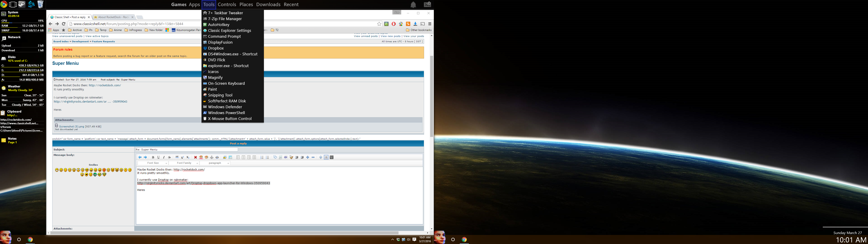Image resolution: width=868 pixels, height=244 pixels.
Task: Open Screenshot (5).png attachment link
Action: [71, 126]
